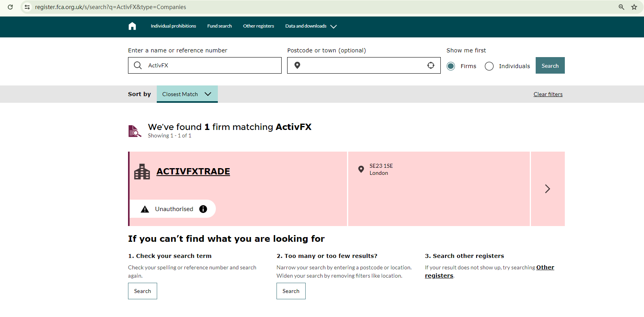Select the Firms radio button
Image resolution: width=644 pixels, height=317 pixels.
click(451, 66)
